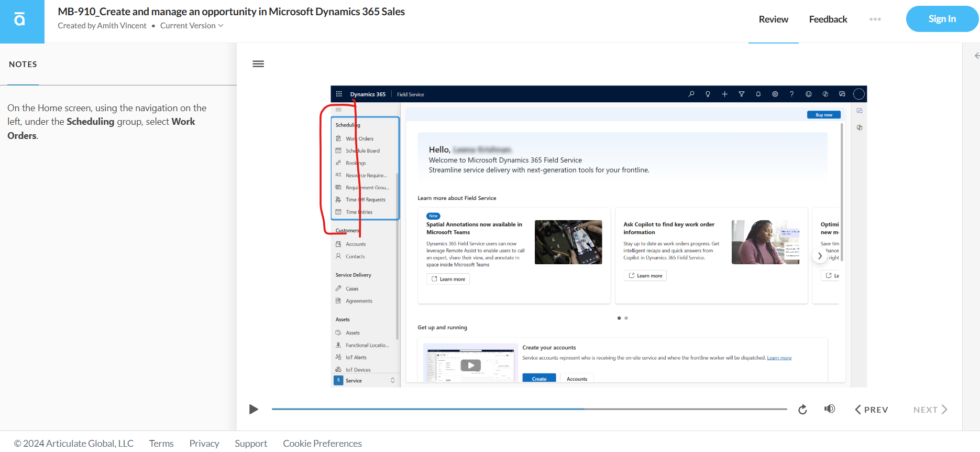The height and width of the screenshot is (452, 980).
Task: Click the Articulate logo icon
Action: pyautogui.click(x=19, y=19)
